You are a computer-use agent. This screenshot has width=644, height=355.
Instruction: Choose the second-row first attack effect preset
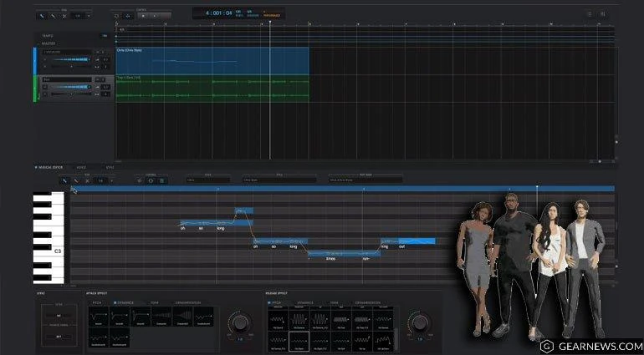(x=99, y=337)
